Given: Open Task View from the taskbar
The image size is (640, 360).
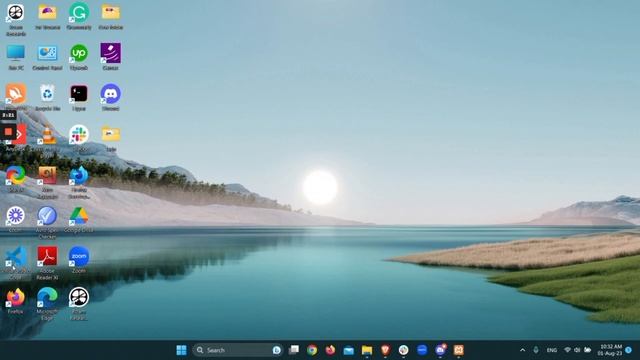Looking at the screenshot, I should point(293,350).
